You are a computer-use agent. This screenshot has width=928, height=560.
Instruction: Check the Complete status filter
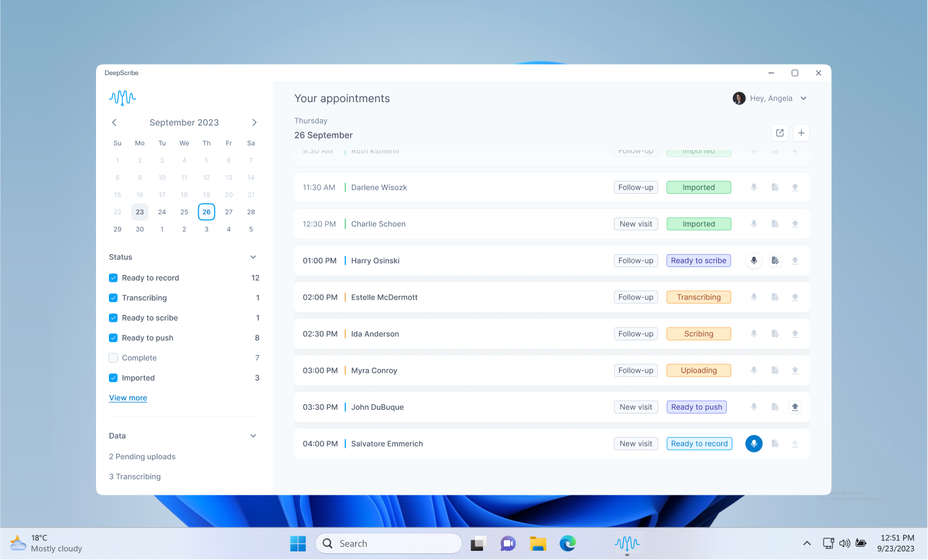point(113,358)
